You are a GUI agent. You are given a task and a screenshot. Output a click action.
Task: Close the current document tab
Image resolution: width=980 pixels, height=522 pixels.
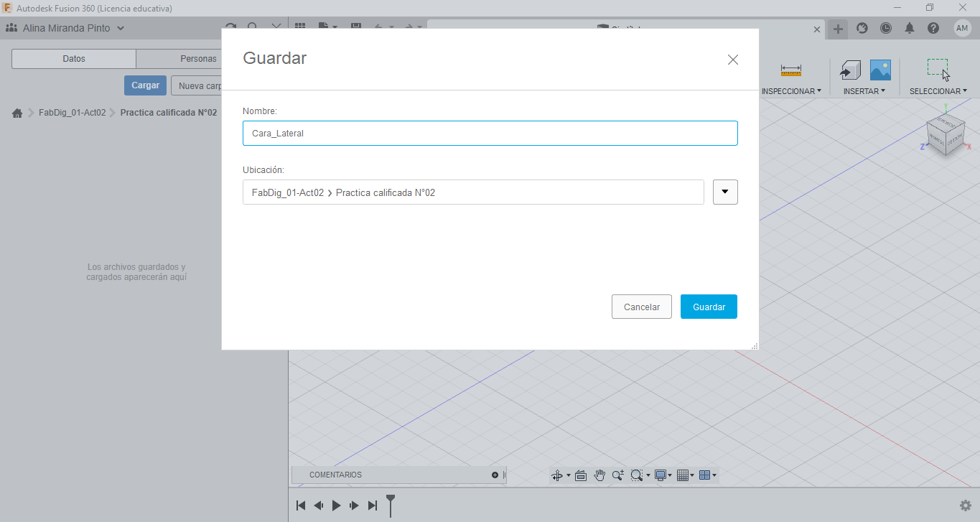[817, 29]
